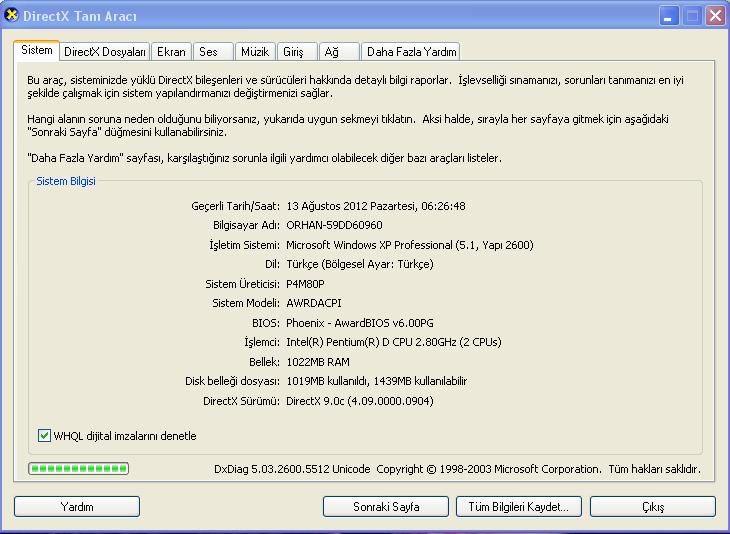730x534 pixels.
Task: Click the '1022MB RAM' value
Action: 318,362
